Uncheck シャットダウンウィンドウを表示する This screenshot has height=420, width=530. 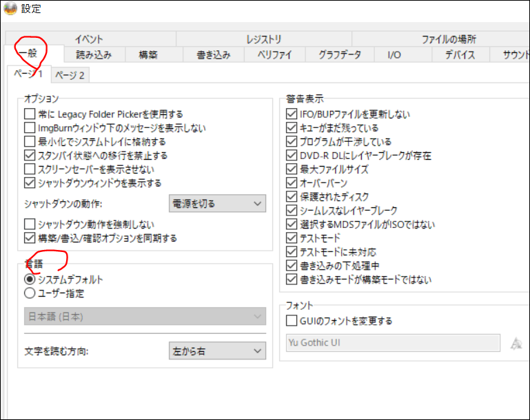click(30, 183)
